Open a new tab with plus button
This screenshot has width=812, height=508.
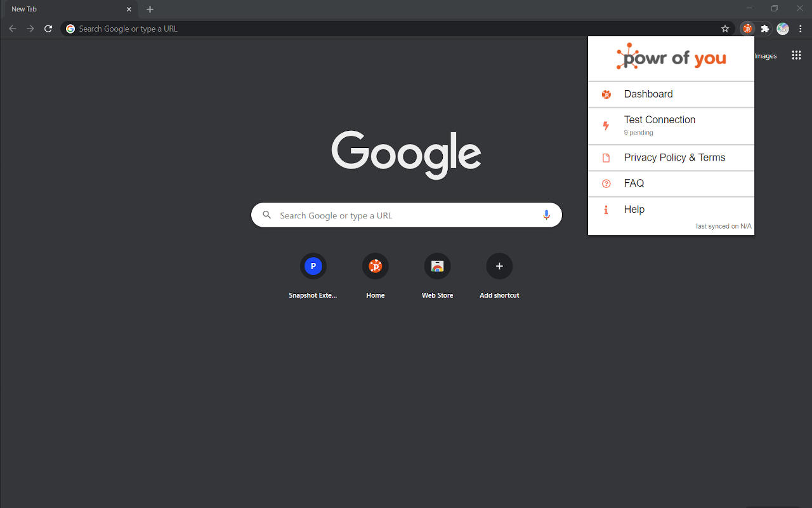click(150, 10)
